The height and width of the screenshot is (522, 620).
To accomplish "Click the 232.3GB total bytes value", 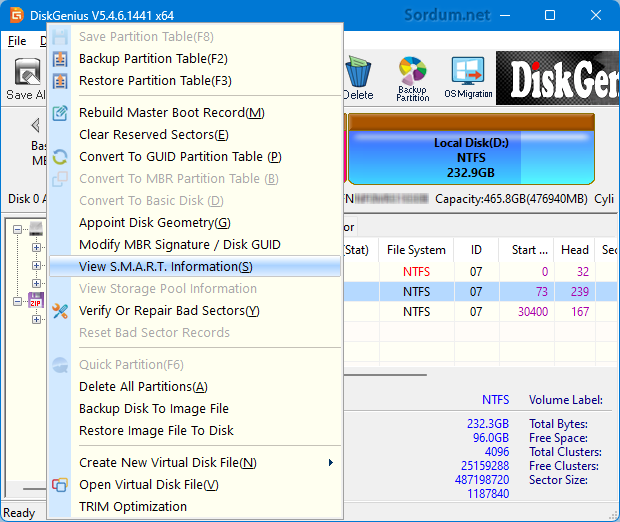I will [488, 424].
